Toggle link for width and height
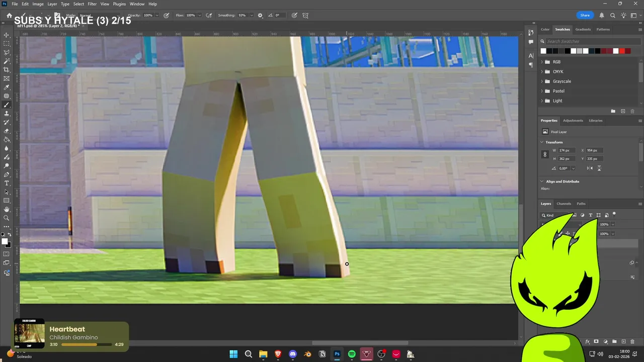The width and height of the screenshot is (644, 362). pyautogui.click(x=545, y=154)
